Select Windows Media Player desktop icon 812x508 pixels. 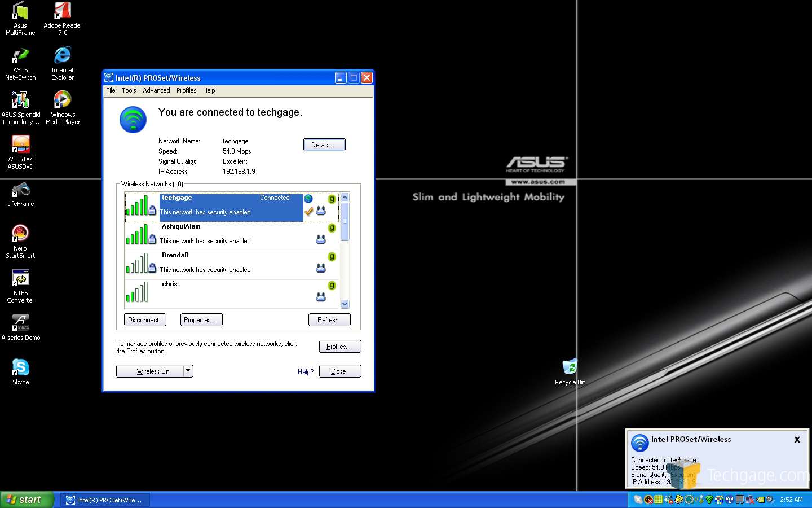point(63,108)
